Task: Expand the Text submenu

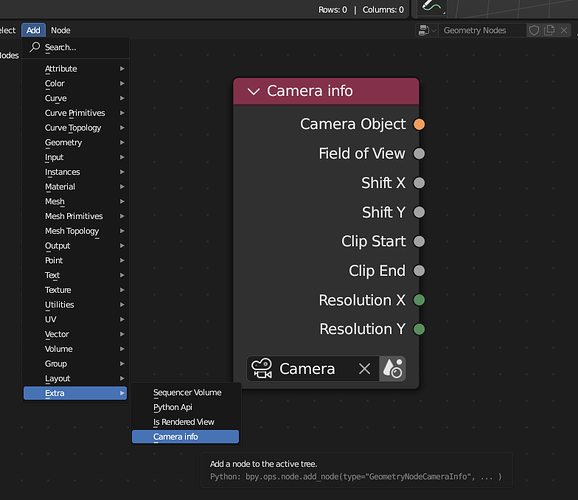Action: [x=75, y=275]
